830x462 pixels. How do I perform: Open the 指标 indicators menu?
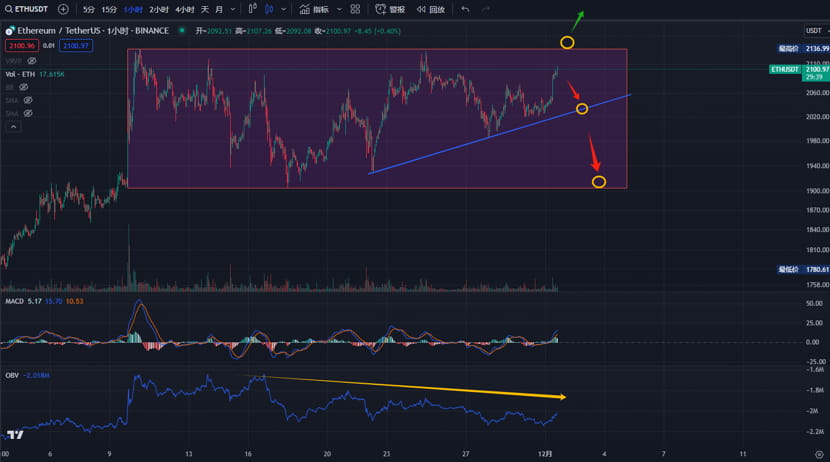pos(314,10)
